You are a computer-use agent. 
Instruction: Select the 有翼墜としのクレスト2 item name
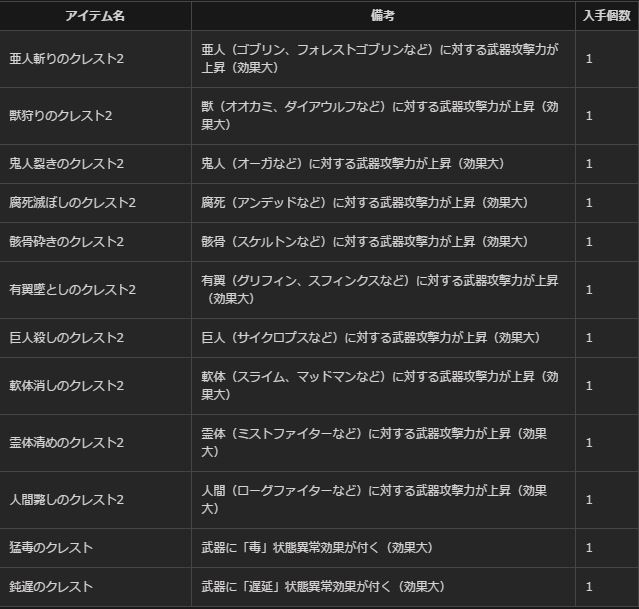tap(72, 290)
